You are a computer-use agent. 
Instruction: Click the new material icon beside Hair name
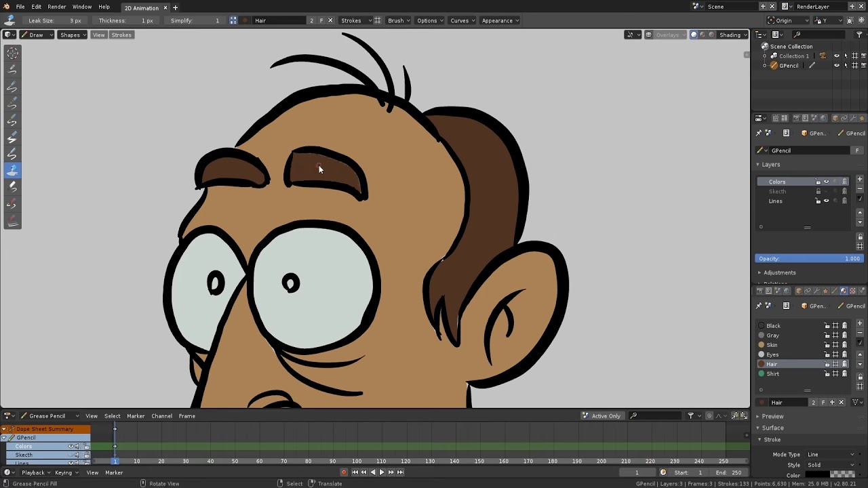pyautogui.click(x=832, y=403)
